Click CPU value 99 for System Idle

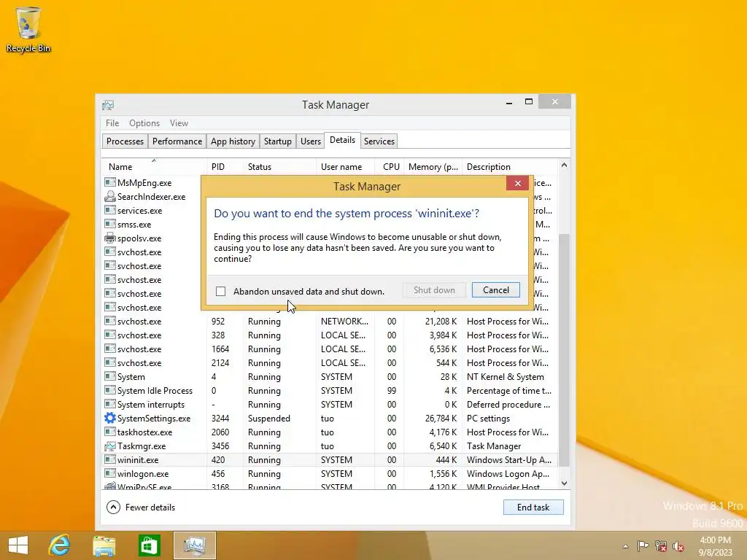click(392, 390)
